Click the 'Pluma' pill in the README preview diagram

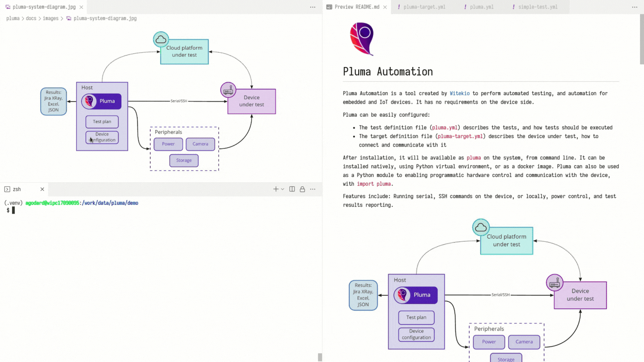415,295
